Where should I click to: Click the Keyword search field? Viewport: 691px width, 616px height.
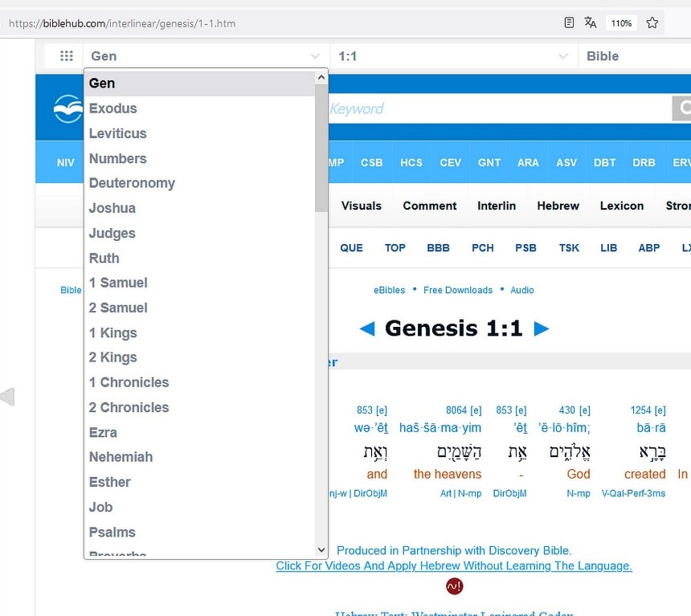pos(501,108)
